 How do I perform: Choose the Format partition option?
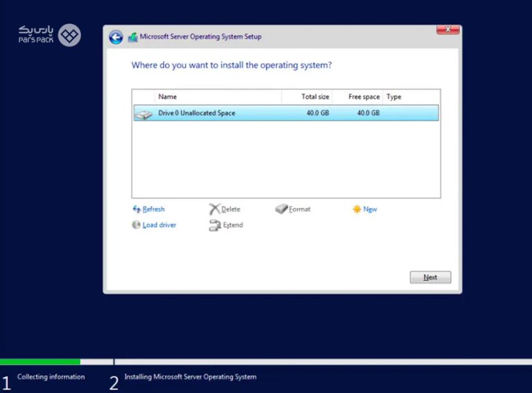point(299,209)
